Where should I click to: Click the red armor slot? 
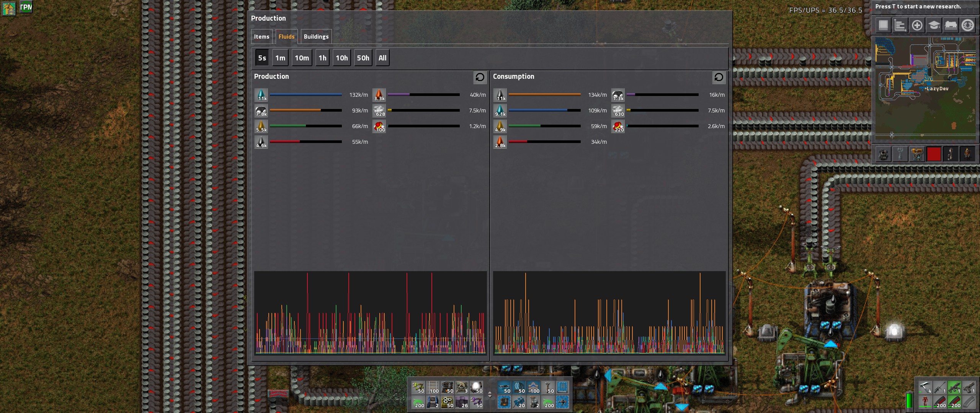[x=925, y=402]
